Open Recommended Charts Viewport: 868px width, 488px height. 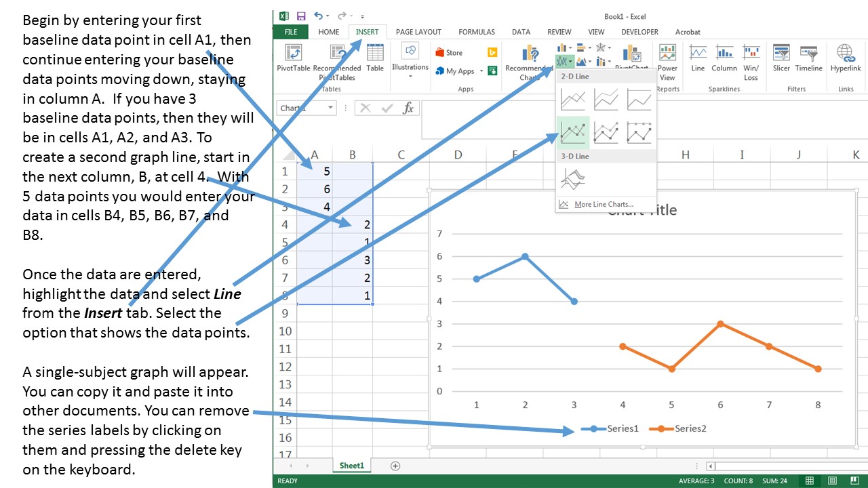pyautogui.click(x=530, y=62)
